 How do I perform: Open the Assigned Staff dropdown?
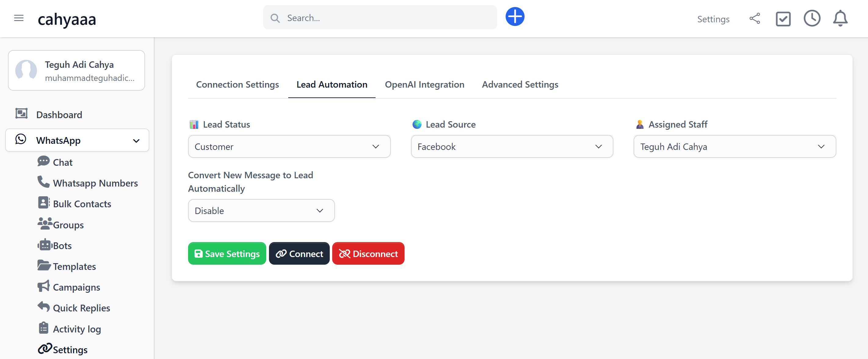tap(734, 147)
